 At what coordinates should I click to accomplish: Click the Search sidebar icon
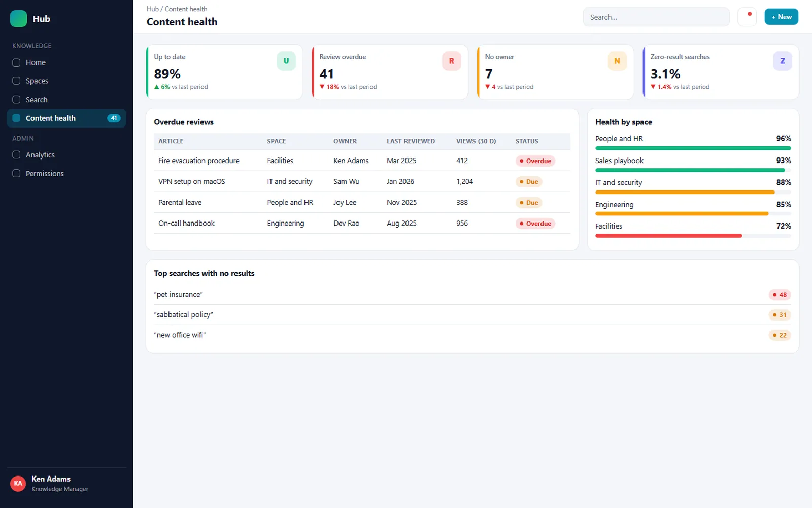pos(16,100)
